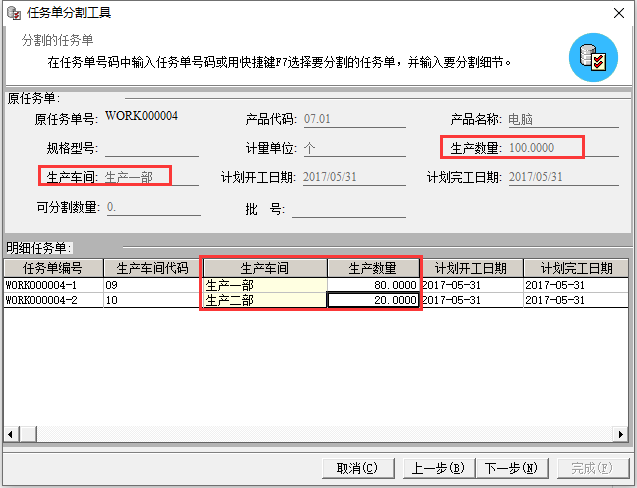
Task: Click workshop code cell containing 09
Action: tap(152, 284)
